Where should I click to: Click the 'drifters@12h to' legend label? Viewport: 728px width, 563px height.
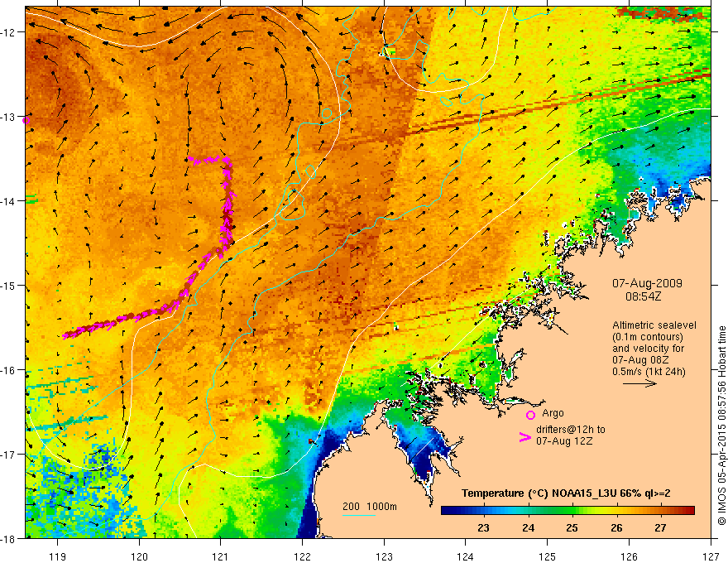pyautogui.click(x=571, y=430)
